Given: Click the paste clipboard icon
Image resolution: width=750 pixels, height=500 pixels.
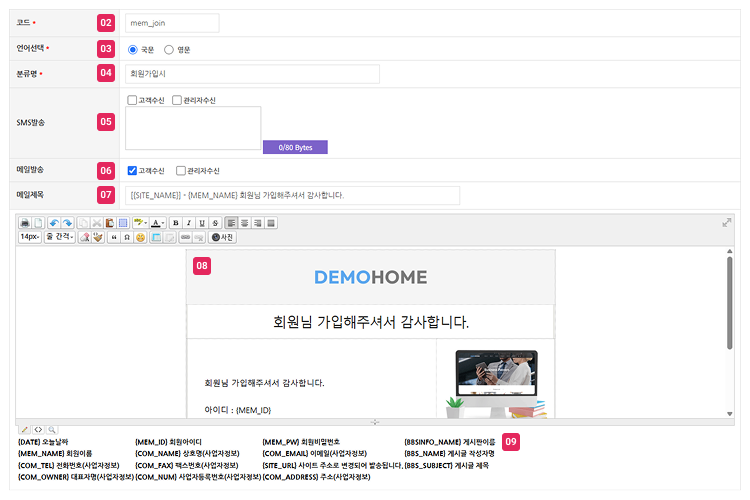Looking at the screenshot, I should coord(110,223).
